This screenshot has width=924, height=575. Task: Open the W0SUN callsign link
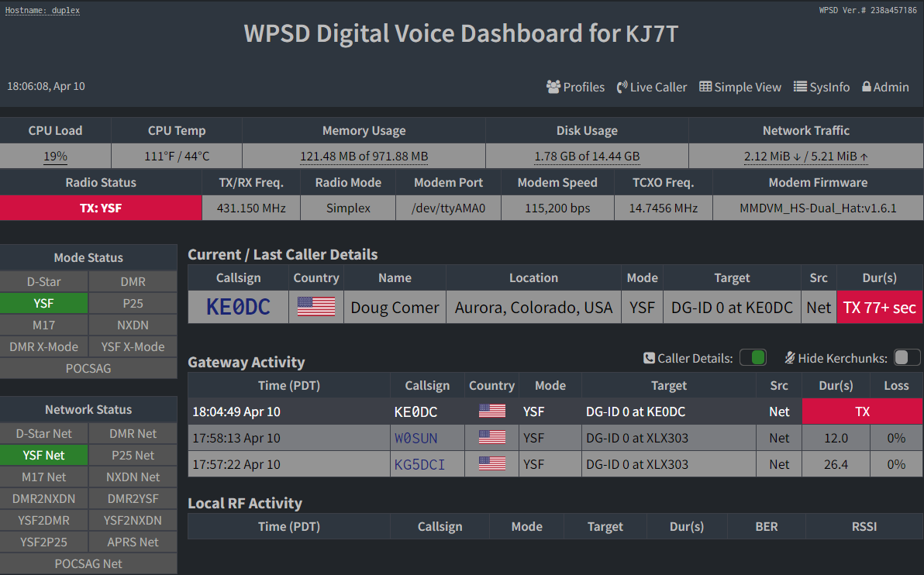pos(415,439)
